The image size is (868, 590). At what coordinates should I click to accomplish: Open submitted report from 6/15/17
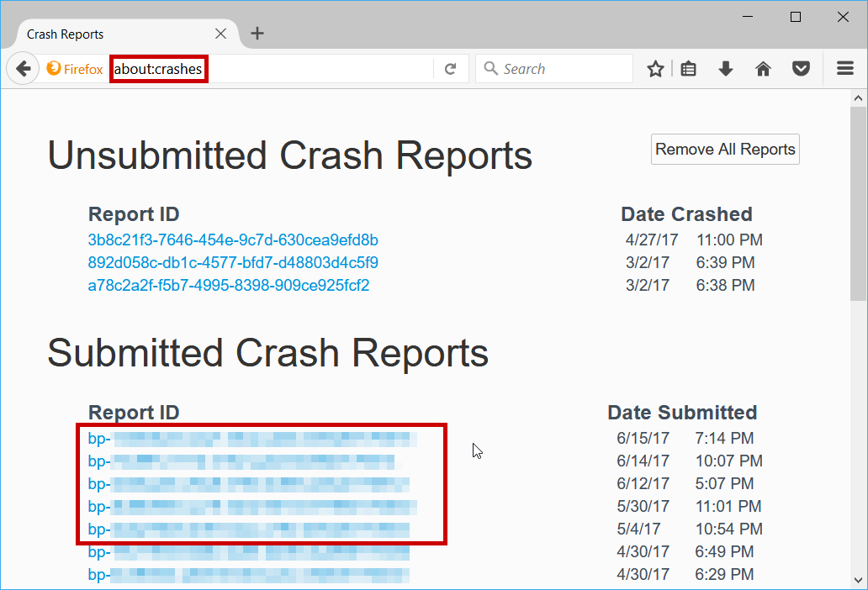pos(252,438)
